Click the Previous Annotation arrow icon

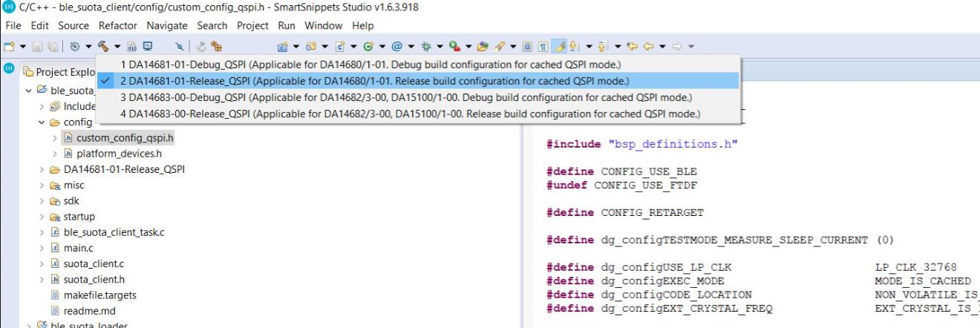tap(601, 46)
